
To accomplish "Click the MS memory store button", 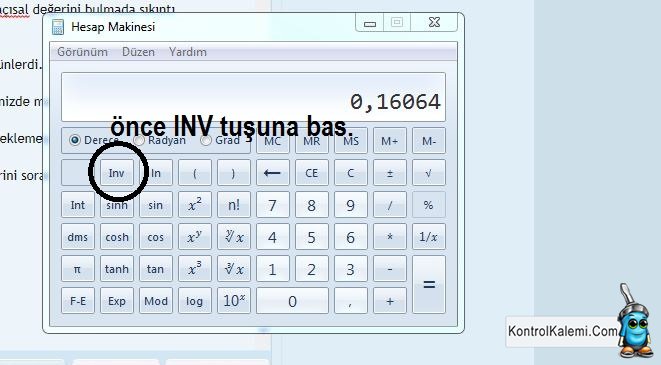I will coord(351,141).
